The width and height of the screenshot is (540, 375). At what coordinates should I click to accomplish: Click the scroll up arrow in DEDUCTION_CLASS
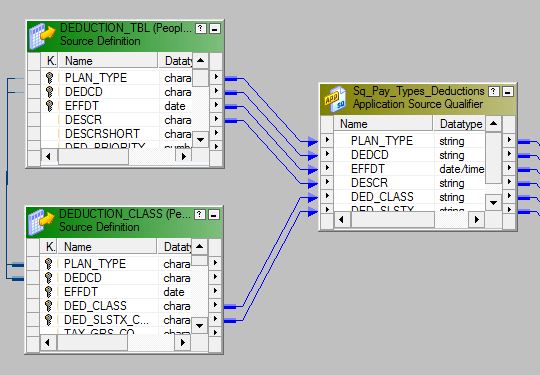click(x=199, y=247)
